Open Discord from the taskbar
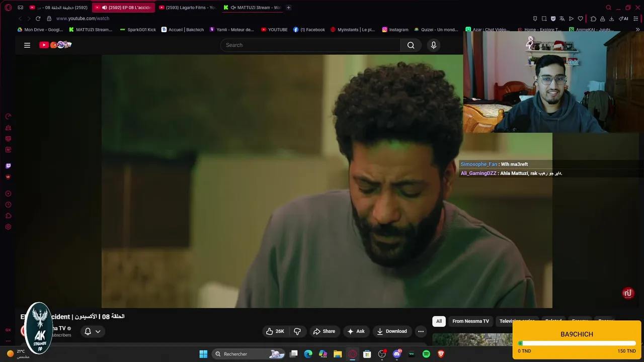644x362 pixels. 397,354
